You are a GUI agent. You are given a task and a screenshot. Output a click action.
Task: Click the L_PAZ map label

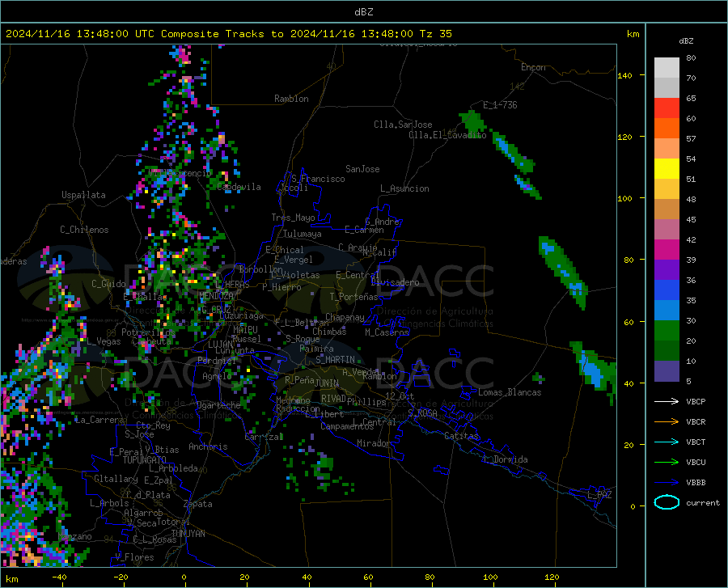[599, 495]
